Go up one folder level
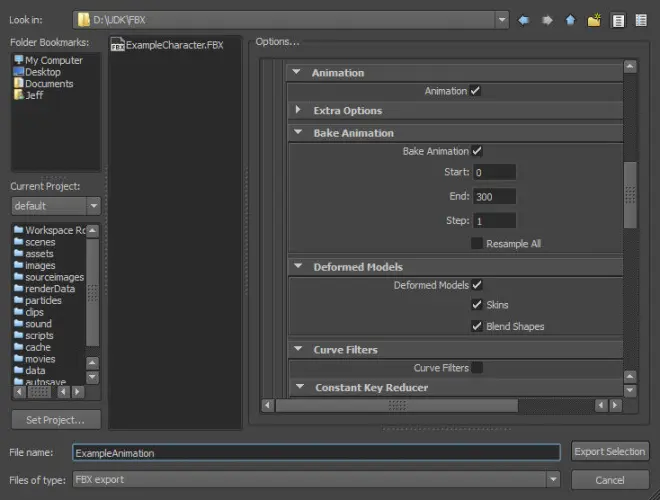 [570, 20]
